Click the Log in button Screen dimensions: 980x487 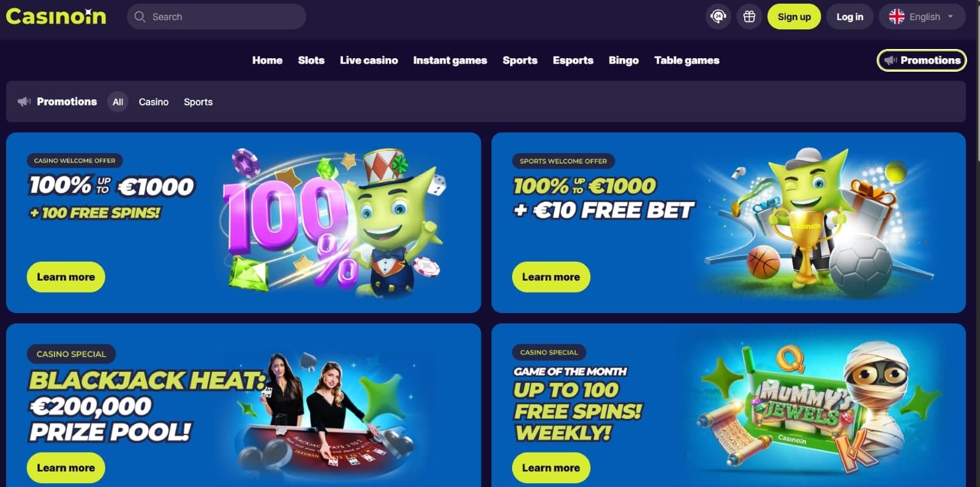coord(850,17)
